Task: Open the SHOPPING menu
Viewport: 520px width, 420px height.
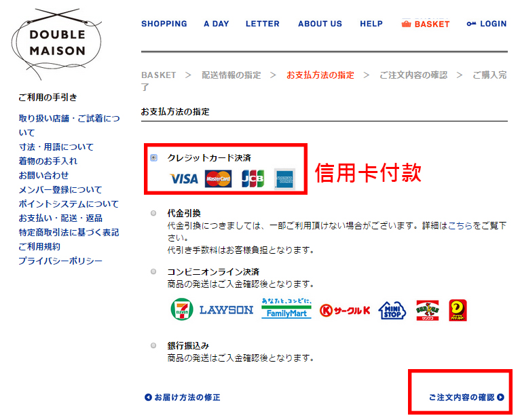Action: tap(164, 24)
